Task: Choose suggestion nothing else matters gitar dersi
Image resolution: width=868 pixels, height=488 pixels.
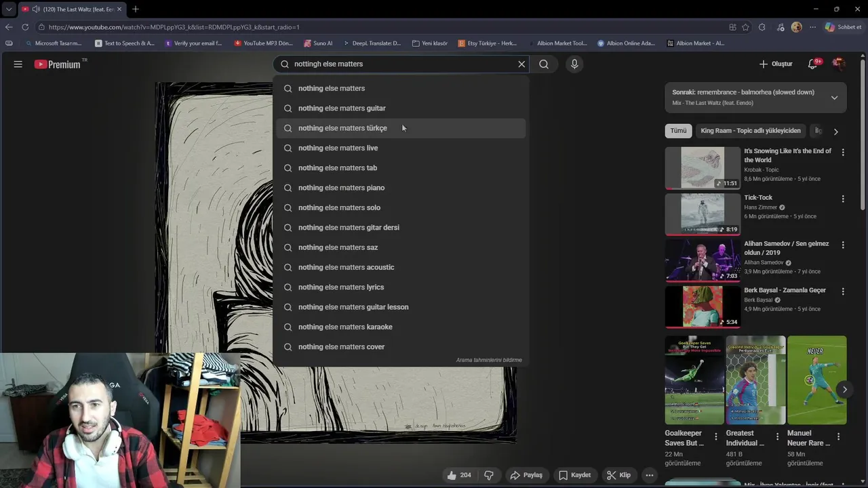Action: tap(401, 228)
